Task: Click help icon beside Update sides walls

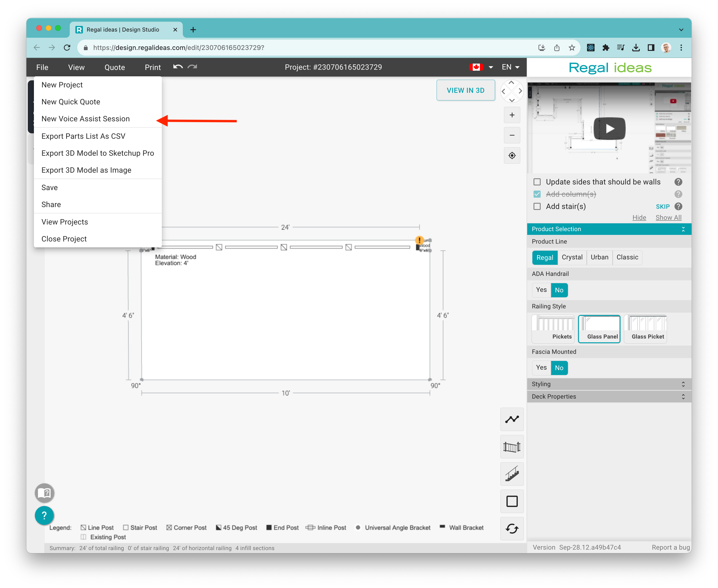Action: pyautogui.click(x=678, y=182)
